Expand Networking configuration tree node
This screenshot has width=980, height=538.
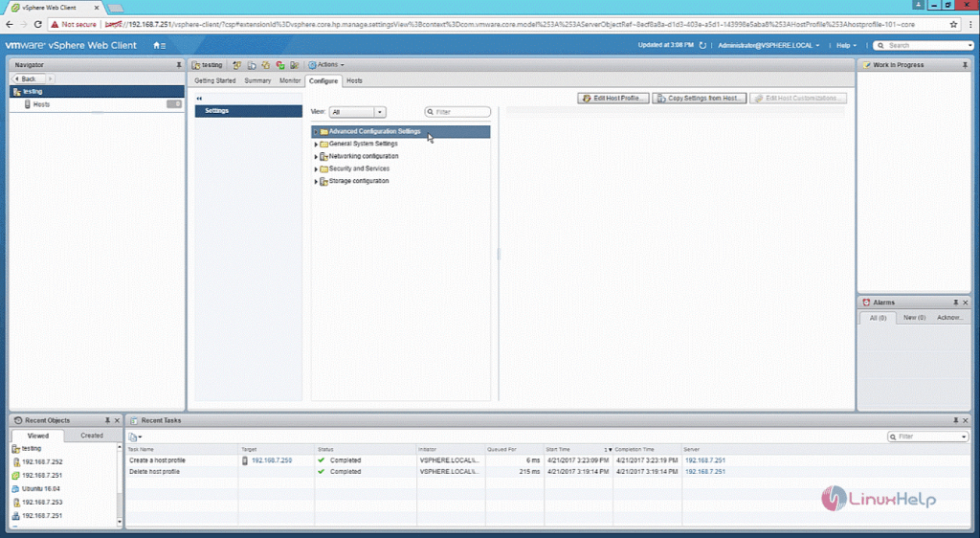coord(316,157)
